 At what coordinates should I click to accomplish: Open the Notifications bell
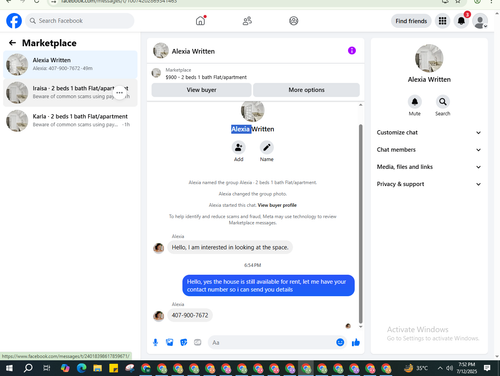(461, 21)
